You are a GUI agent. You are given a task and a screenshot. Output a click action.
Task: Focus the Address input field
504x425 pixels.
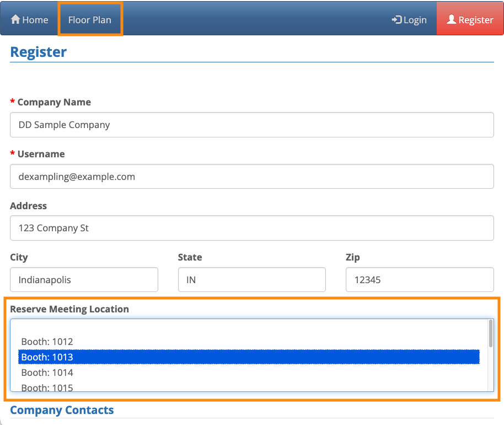point(251,228)
